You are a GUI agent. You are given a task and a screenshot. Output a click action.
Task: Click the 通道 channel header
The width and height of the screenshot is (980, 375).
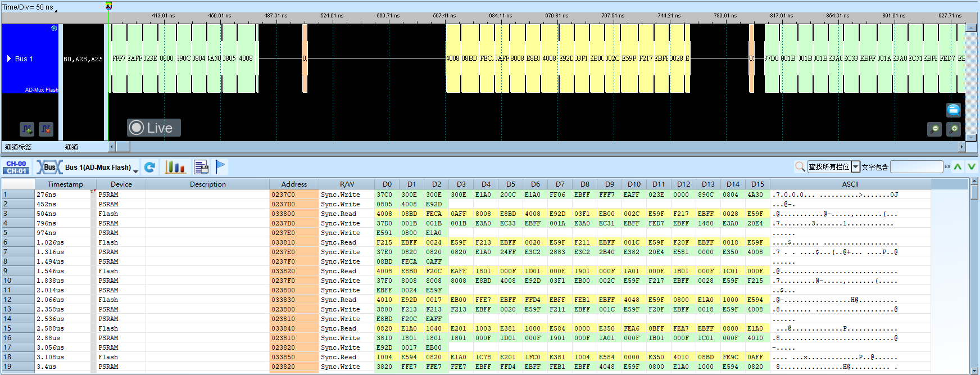(x=71, y=147)
